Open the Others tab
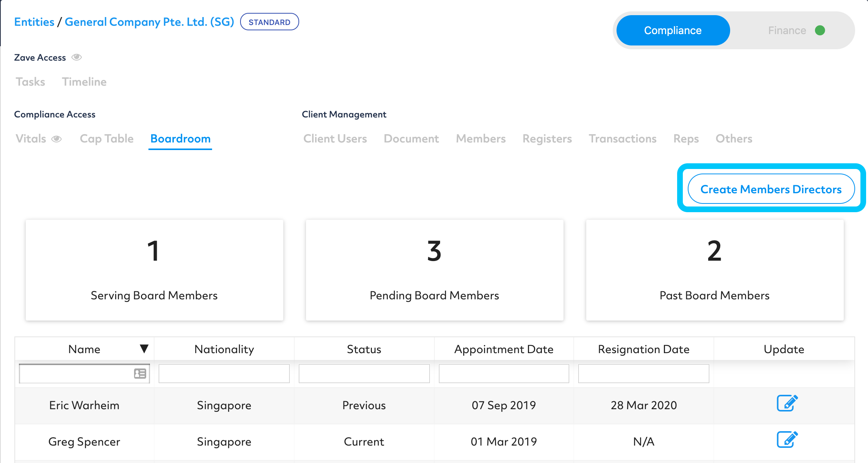This screenshot has height=463, width=868. pos(734,139)
